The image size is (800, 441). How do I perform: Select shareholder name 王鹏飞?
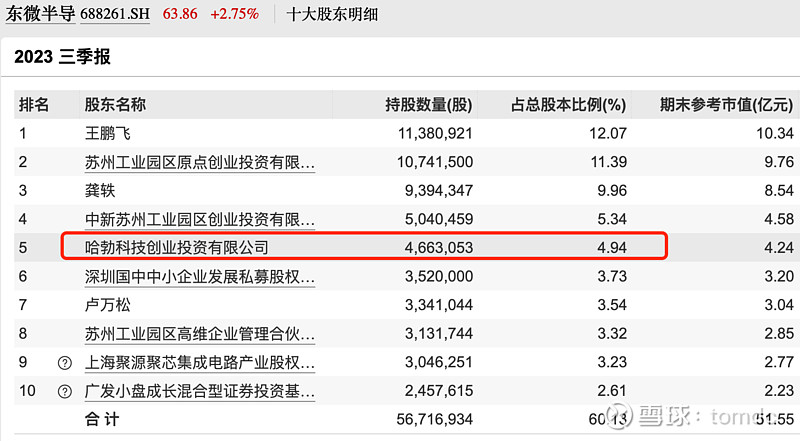click(x=108, y=133)
